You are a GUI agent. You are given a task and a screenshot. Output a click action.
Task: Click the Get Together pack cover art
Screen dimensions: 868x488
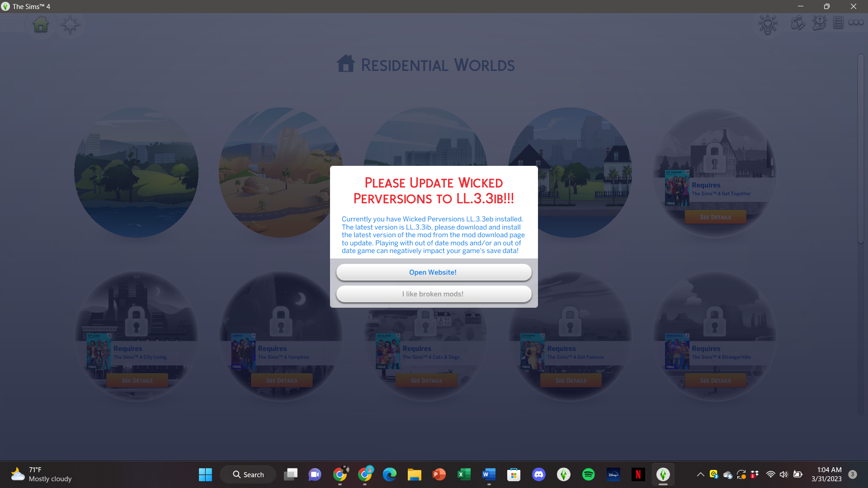(677, 188)
